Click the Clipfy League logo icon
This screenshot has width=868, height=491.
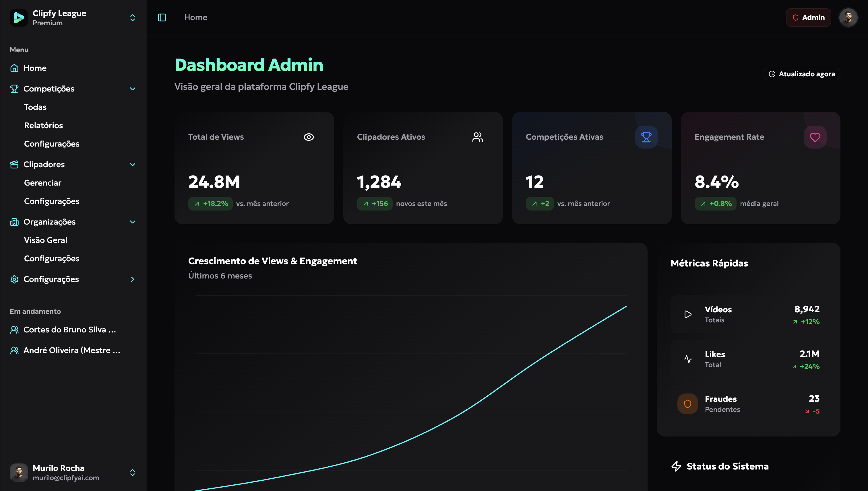(19, 17)
